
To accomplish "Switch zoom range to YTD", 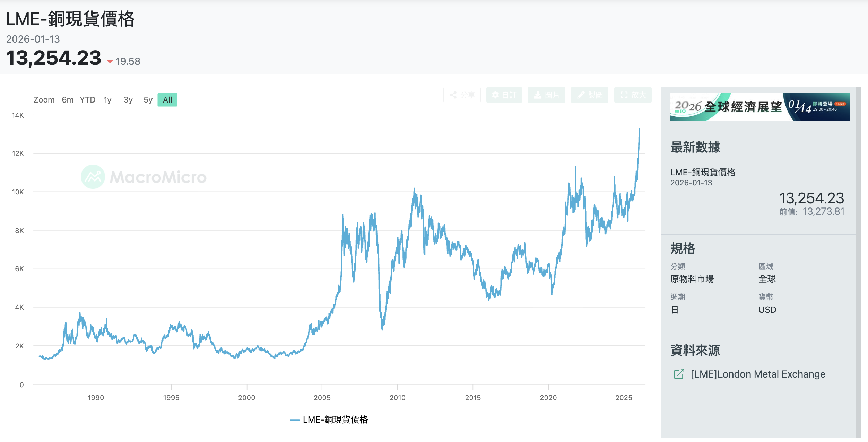I will [87, 100].
